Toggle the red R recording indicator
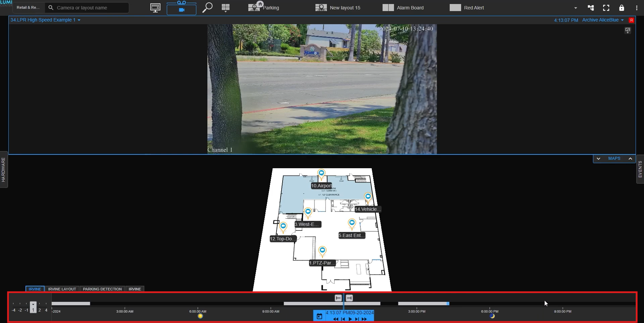The width and height of the screenshot is (644, 323). pyautogui.click(x=631, y=20)
